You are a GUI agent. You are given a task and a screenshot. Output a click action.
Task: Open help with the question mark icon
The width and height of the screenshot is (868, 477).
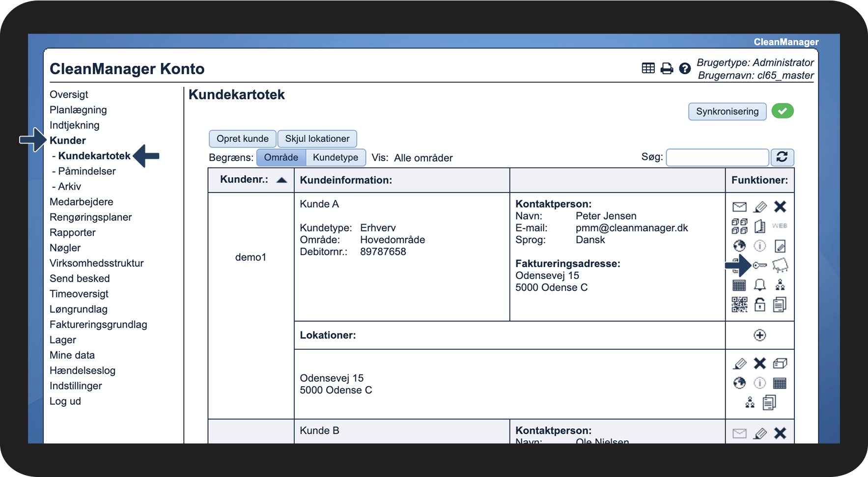pyautogui.click(x=685, y=69)
